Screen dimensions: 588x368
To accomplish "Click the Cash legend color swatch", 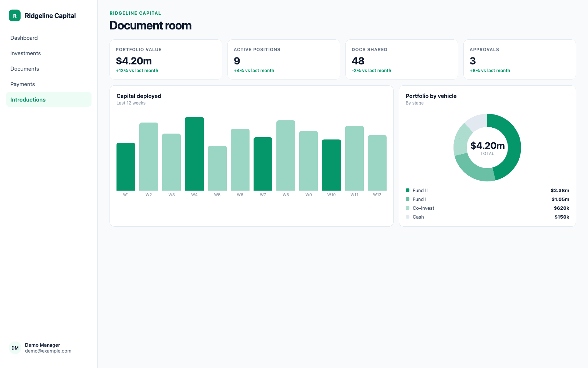I will pyautogui.click(x=408, y=217).
